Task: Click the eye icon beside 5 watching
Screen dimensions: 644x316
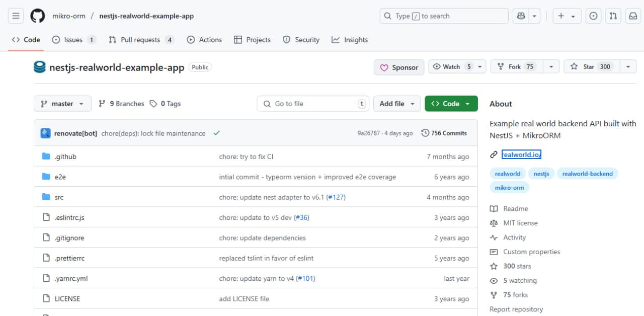Action: pos(494,281)
